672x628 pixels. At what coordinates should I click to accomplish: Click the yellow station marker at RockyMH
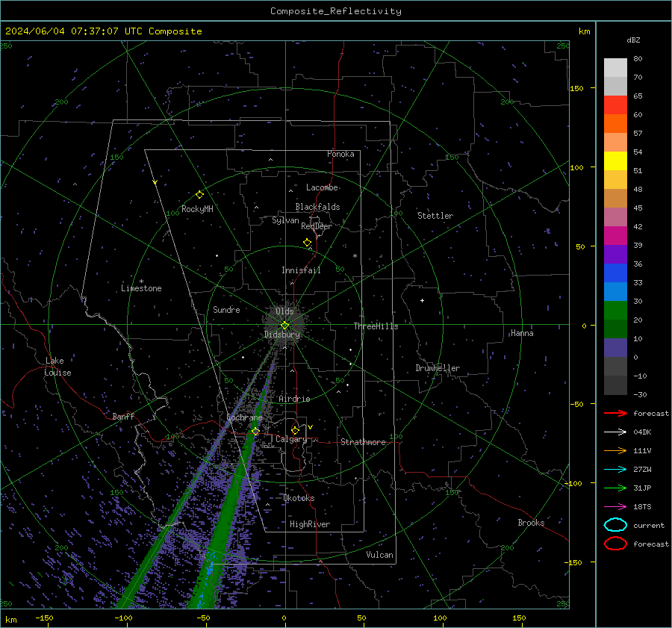coord(199,195)
